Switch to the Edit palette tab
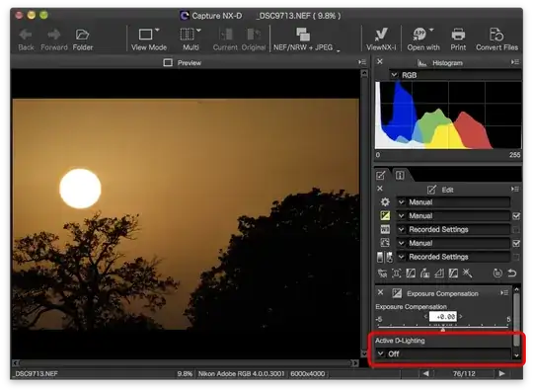The image size is (533, 392). pos(381,176)
